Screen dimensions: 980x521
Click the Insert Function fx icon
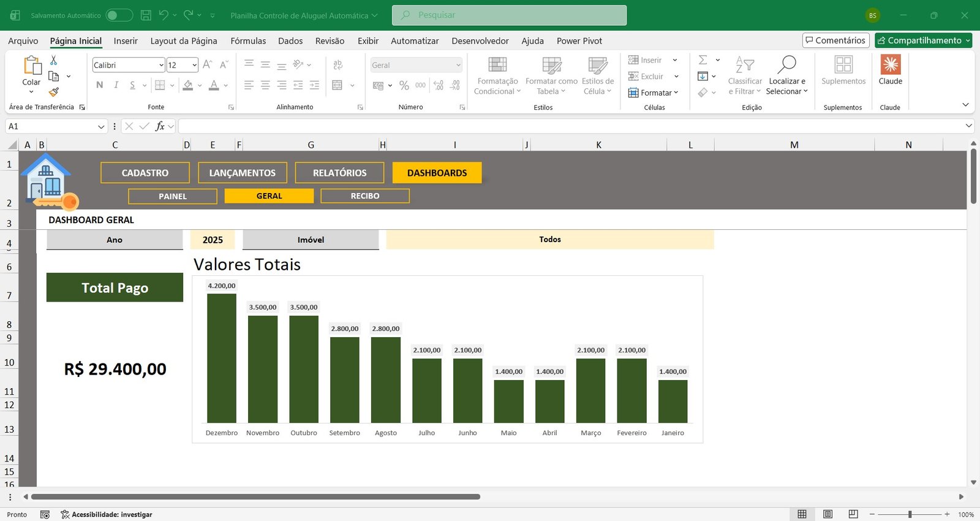tap(160, 126)
